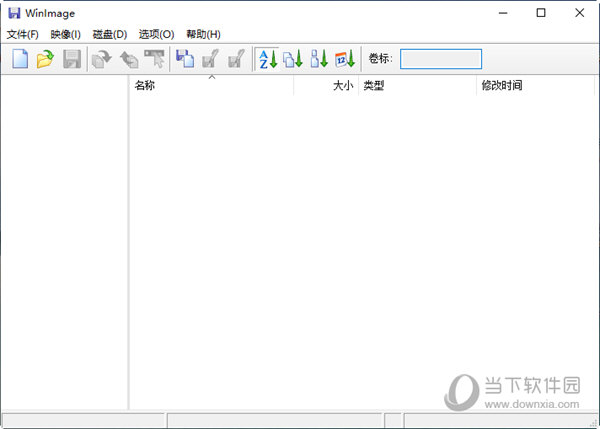This screenshot has height=429, width=600.
Task: Click the WinImage title bar floppy icon
Action: point(14,13)
